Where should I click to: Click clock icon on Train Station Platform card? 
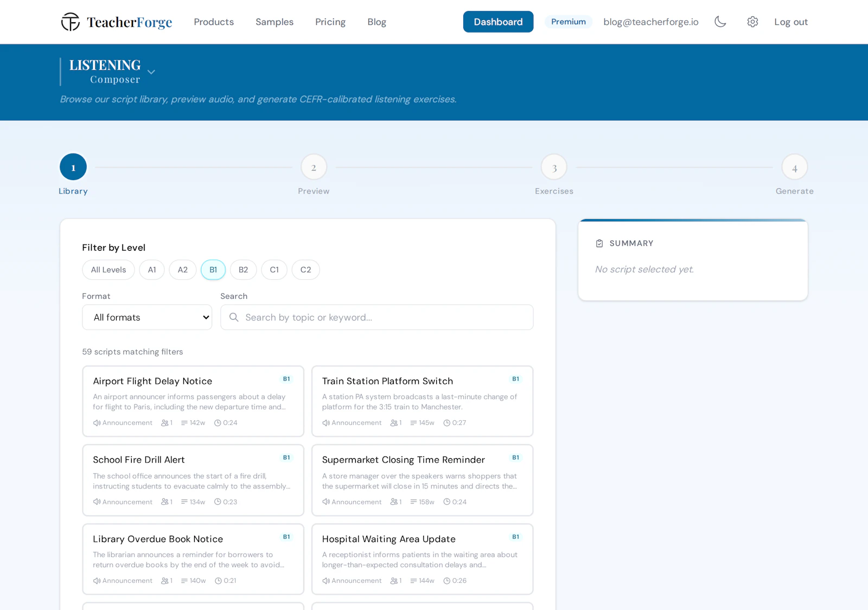click(x=447, y=423)
